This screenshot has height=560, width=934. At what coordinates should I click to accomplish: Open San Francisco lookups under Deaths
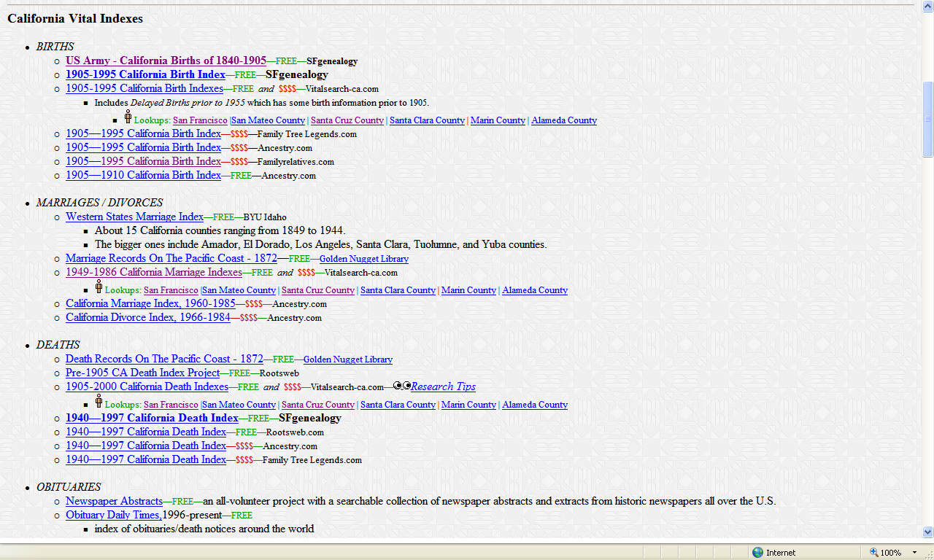[171, 405]
